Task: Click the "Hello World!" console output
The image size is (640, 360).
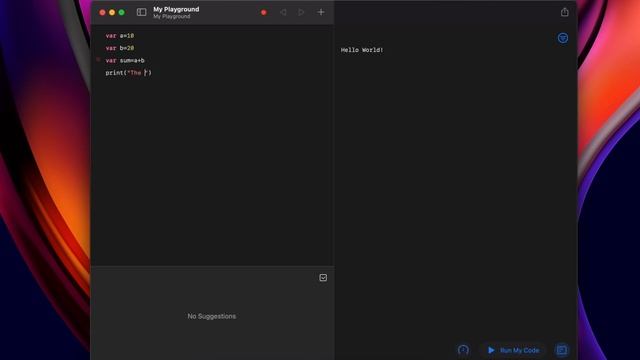Action: (x=362, y=50)
